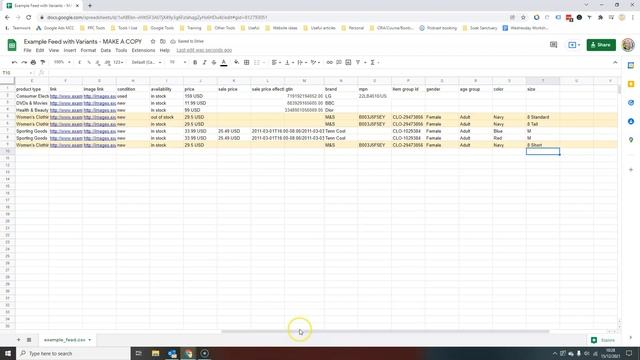This screenshot has width=640, height=360.
Task: Format cells as currency
Action: 79,62
